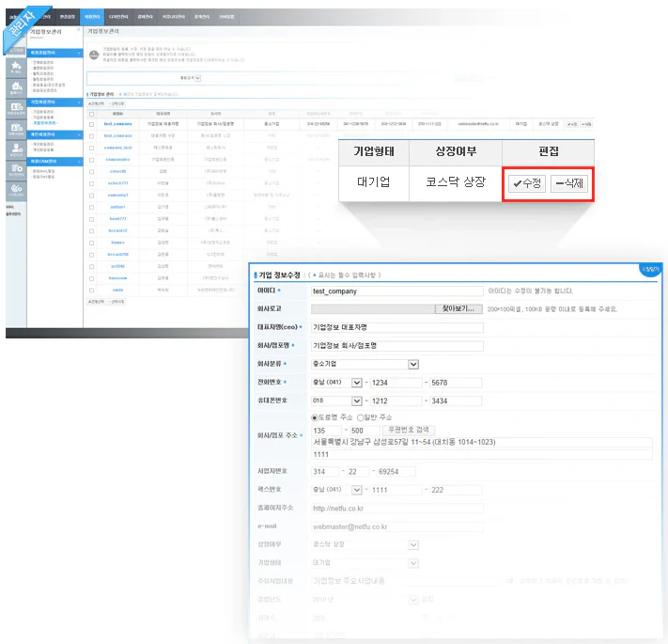
Task: Open the 휴대폰번호 prefix dropdown showing 018
Action: 356,401
